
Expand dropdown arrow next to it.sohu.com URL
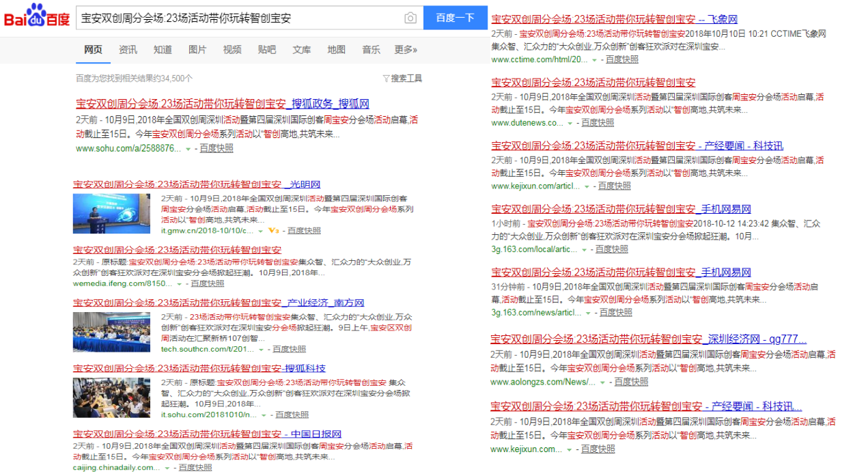264,415
